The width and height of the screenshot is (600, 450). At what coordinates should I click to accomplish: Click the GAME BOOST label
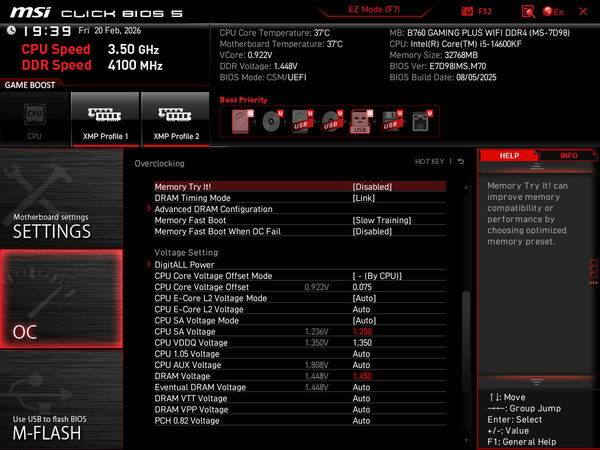[30, 85]
